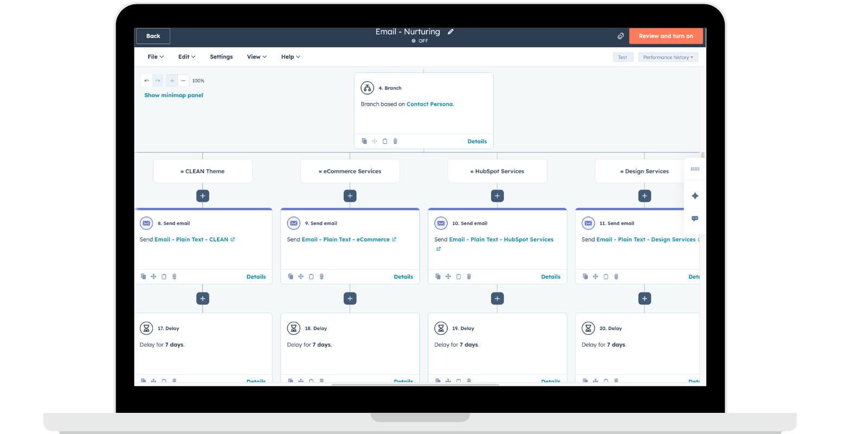Move the 4. Branch action
868x434 pixels.
374,141
